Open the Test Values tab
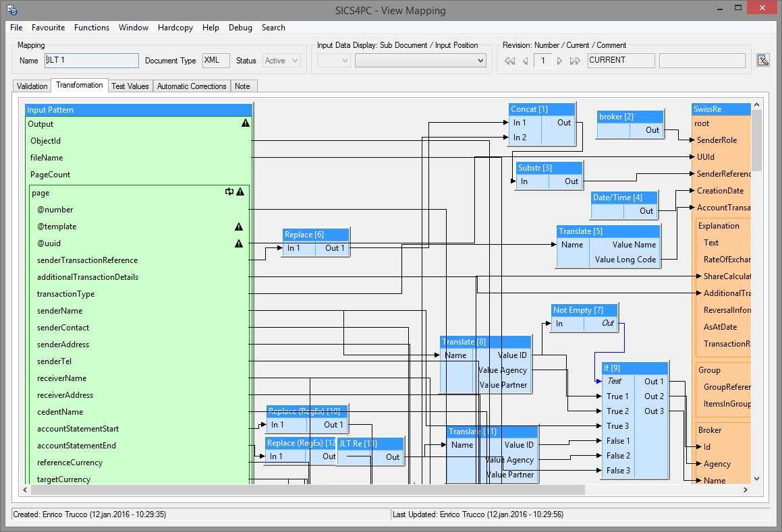This screenshot has height=532, width=782. tap(130, 86)
